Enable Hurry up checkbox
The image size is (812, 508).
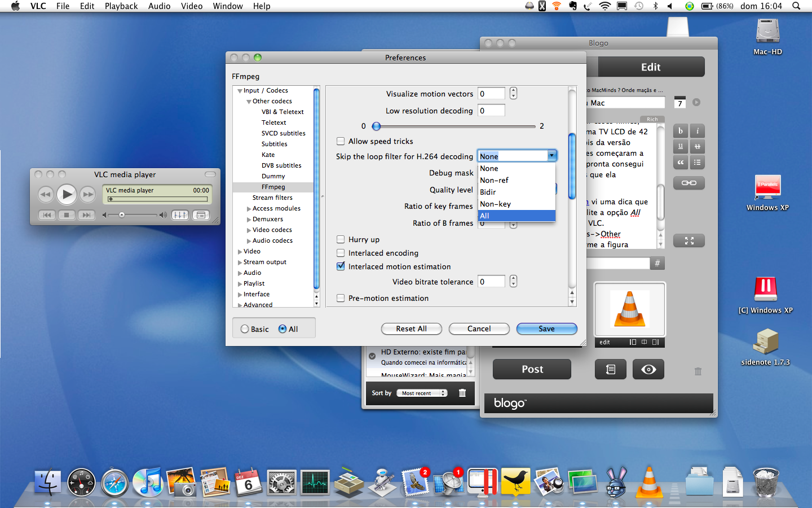click(341, 239)
